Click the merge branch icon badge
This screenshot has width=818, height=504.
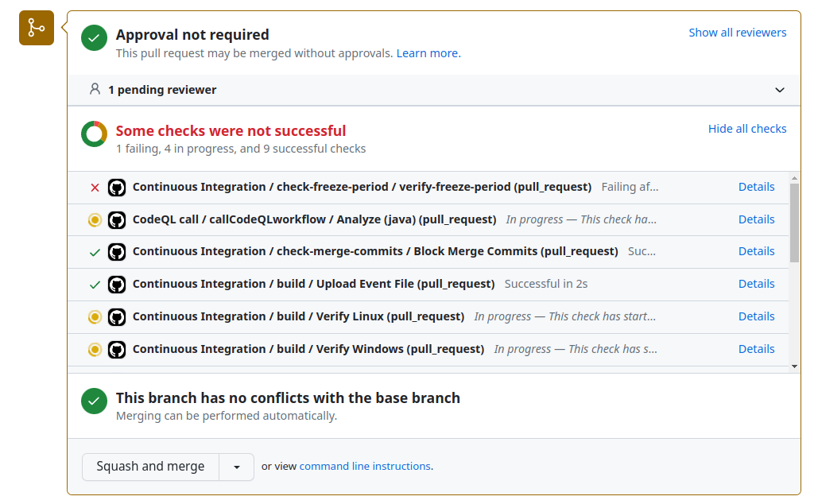click(37, 28)
